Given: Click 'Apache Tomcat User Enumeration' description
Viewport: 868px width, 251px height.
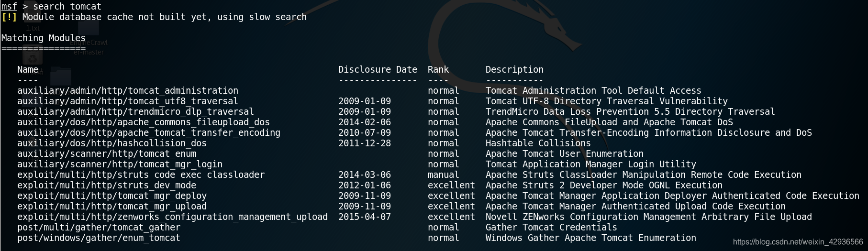Looking at the screenshot, I should click(565, 154).
